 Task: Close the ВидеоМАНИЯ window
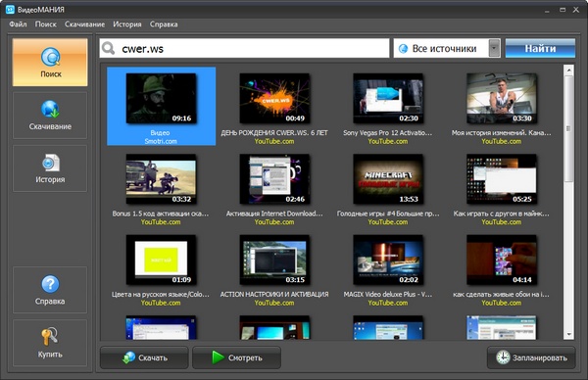pos(576,10)
